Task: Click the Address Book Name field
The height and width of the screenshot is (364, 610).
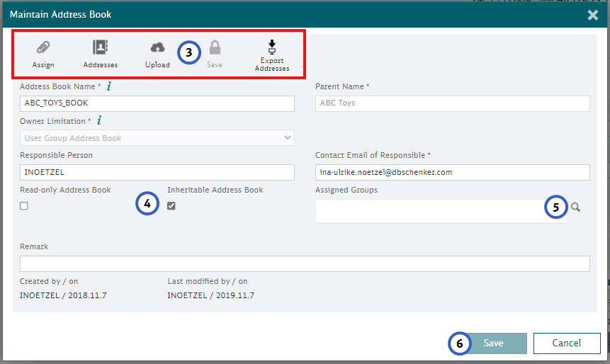Action: (x=157, y=103)
